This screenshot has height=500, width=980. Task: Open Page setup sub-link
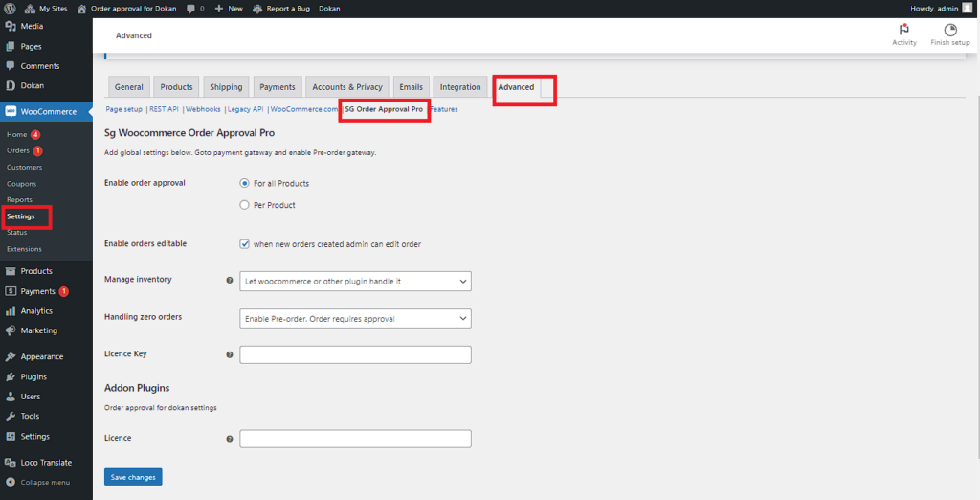(123, 109)
